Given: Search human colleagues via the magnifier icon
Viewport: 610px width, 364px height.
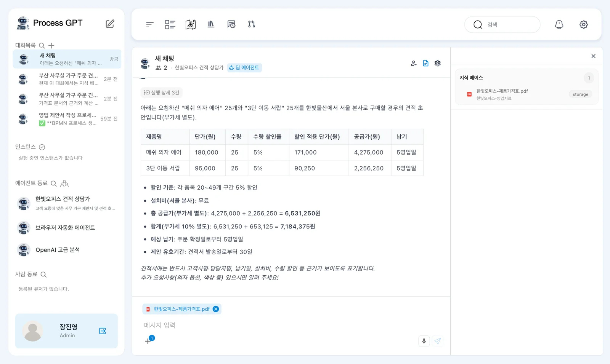Looking at the screenshot, I should point(43,275).
